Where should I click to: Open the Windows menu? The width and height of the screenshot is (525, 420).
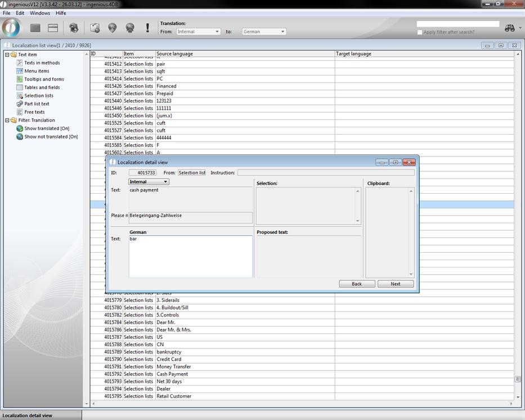click(39, 13)
